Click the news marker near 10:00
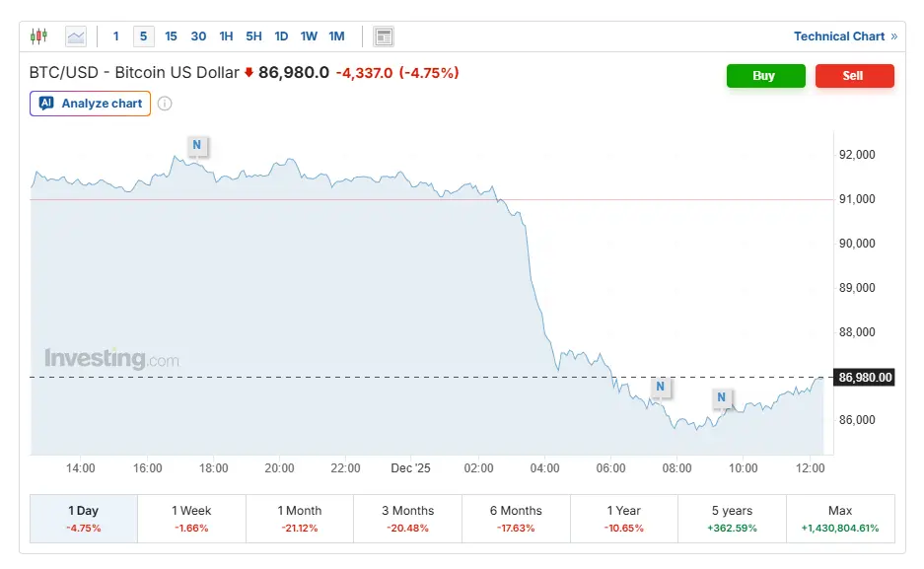Viewport: 924px width, 569px height. click(722, 397)
